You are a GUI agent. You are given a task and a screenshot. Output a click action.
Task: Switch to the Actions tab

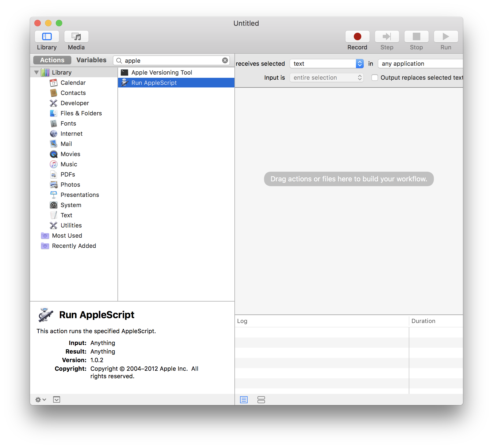click(52, 60)
